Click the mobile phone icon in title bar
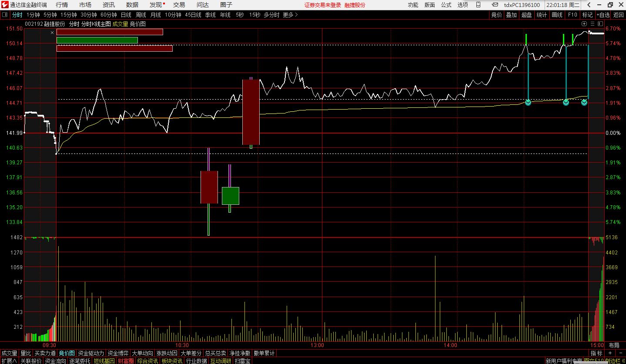The width and height of the screenshot is (626, 364). pyautogui.click(x=479, y=5)
